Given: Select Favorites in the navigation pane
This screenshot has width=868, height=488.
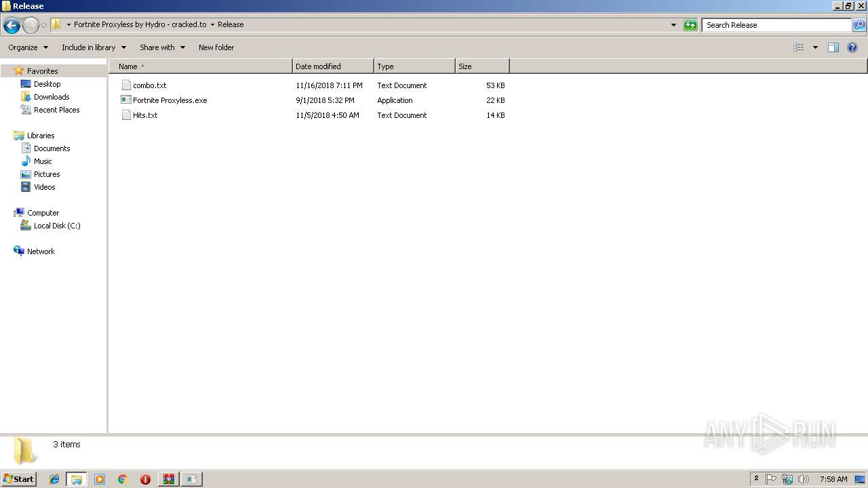Looking at the screenshot, I should click(42, 71).
